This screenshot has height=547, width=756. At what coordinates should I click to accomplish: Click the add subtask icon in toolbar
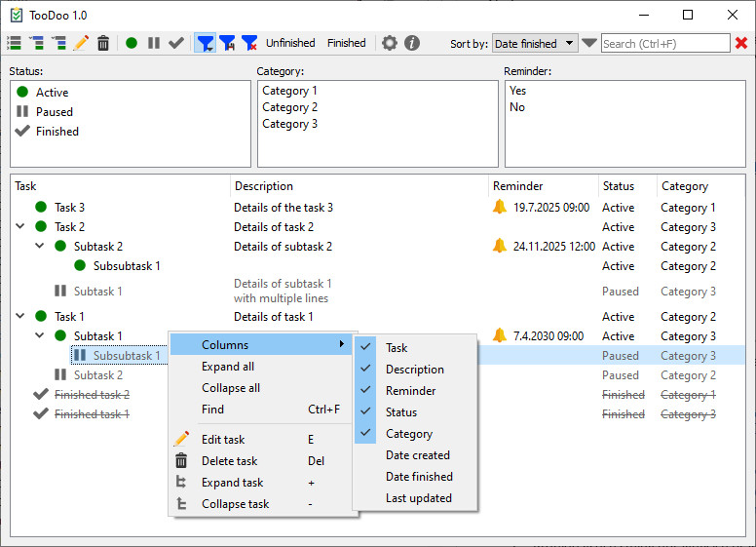[37, 43]
